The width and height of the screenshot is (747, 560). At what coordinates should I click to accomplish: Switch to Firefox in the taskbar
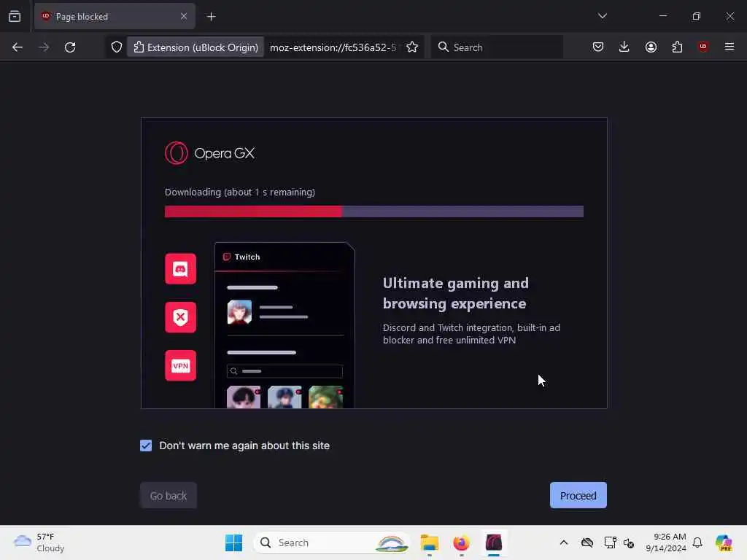[461, 542]
